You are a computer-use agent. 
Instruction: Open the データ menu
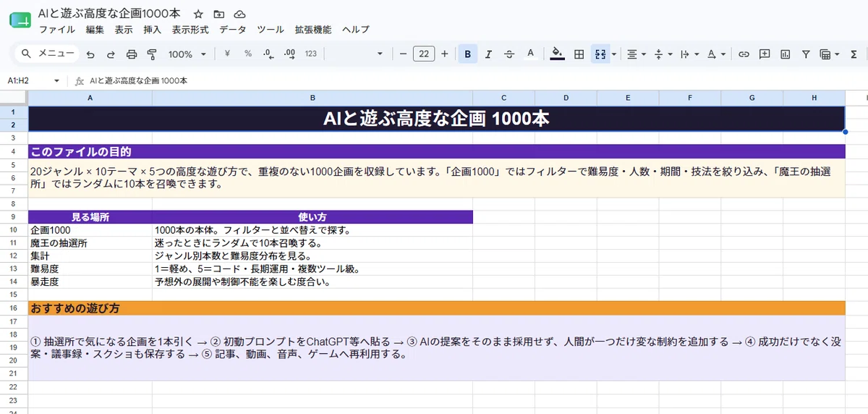point(232,30)
